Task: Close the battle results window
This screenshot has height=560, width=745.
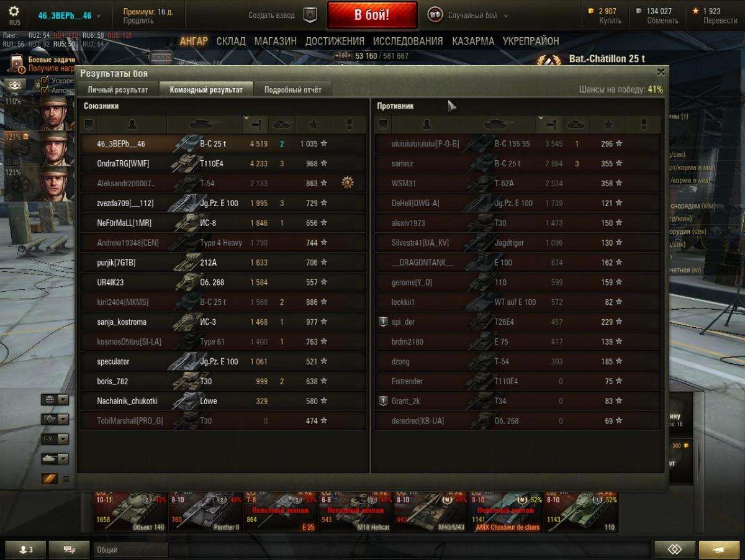Action: click(661, 72)
